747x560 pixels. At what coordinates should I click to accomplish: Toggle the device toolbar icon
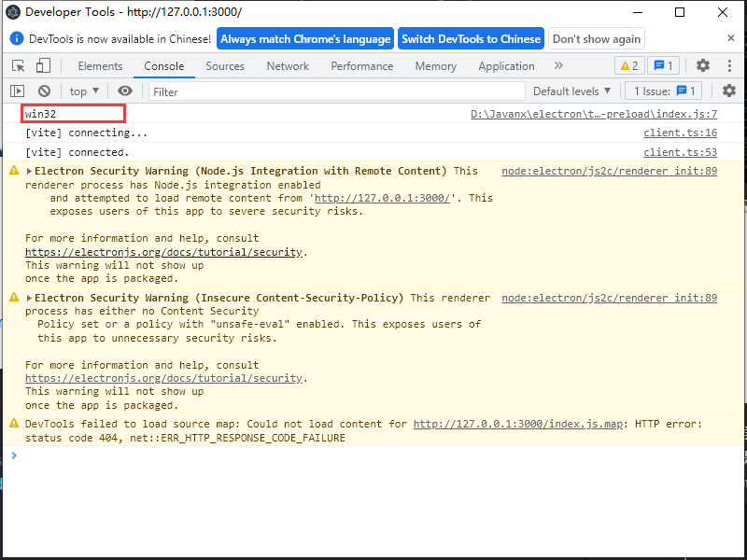43,65
